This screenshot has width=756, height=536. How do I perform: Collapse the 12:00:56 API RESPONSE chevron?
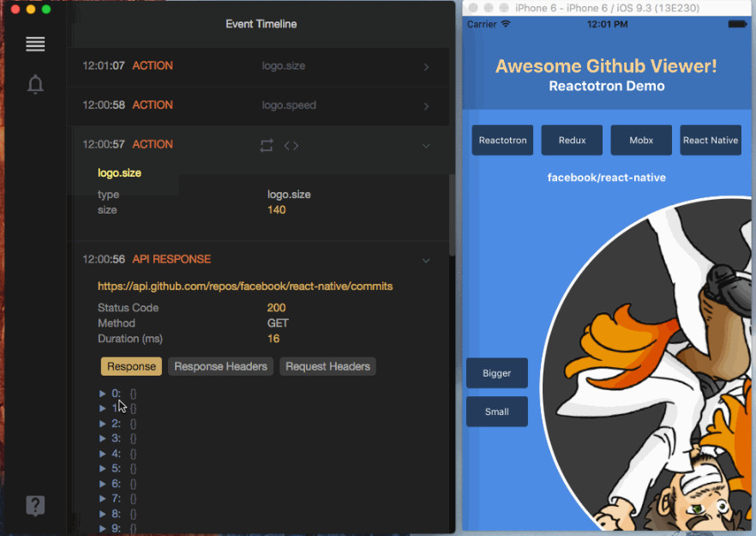coord(426,261)
